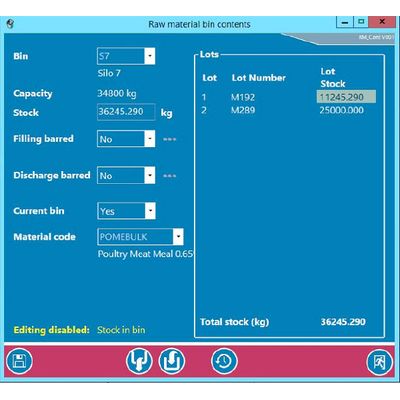Expand the Material code POMEBULK dropdown
400x400 pixels.
click(x=178, y=237)
